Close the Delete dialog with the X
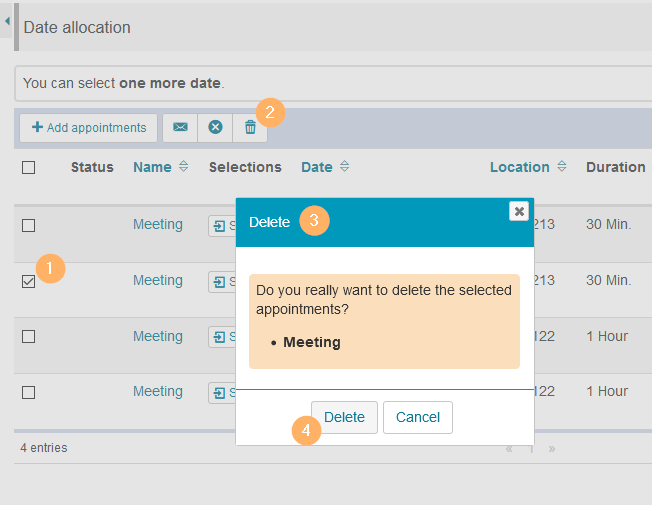Image resolution: width=652 pixels, height=505 pixels. pos(518,211)
